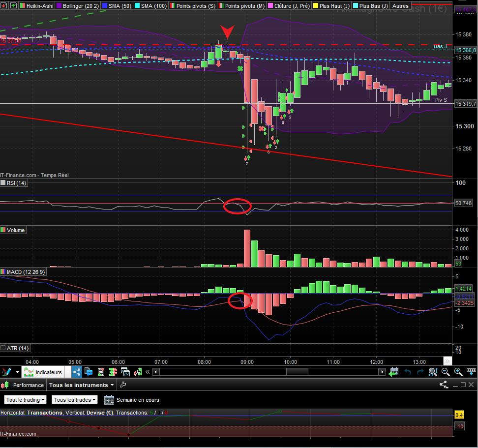Click the undo arrow icon

click(x=408, y=372)
